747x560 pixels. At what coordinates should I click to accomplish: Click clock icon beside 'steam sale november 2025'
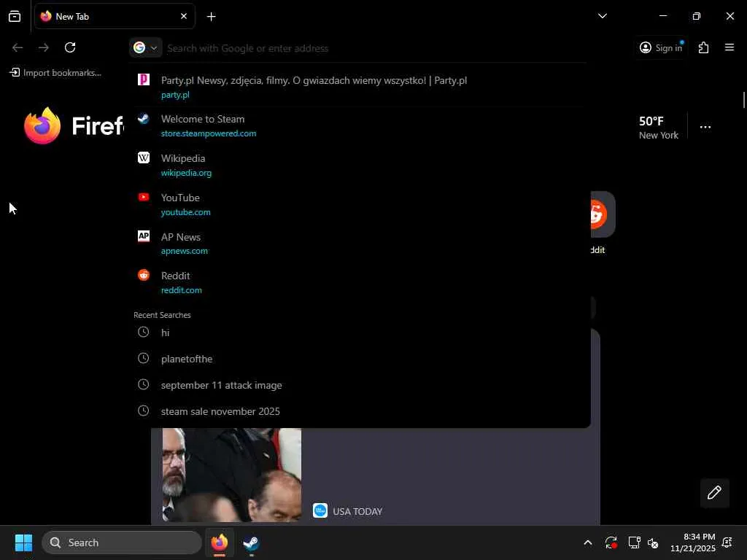click(144, 411)
